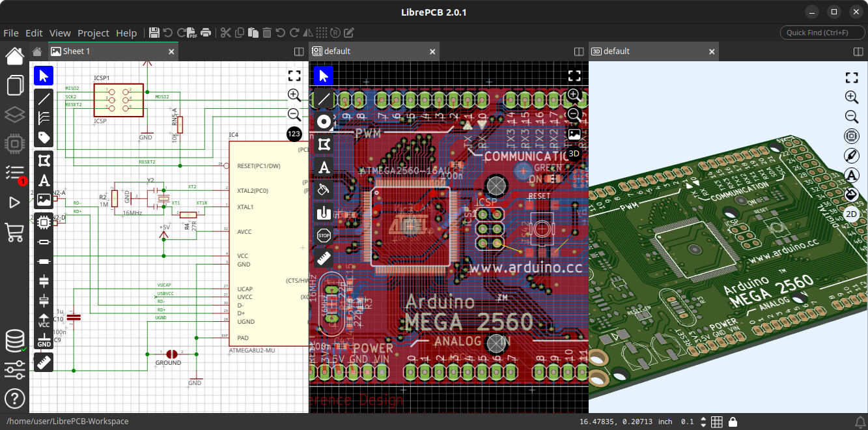
Task: Open the View menu
Action: pos(60,33)
